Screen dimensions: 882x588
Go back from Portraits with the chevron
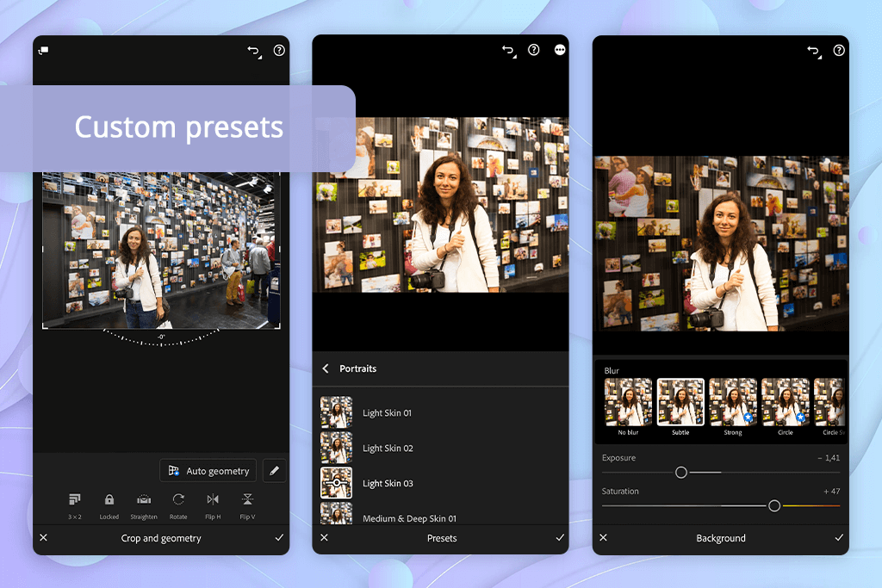pyautogui.click(x=326, y=368)
